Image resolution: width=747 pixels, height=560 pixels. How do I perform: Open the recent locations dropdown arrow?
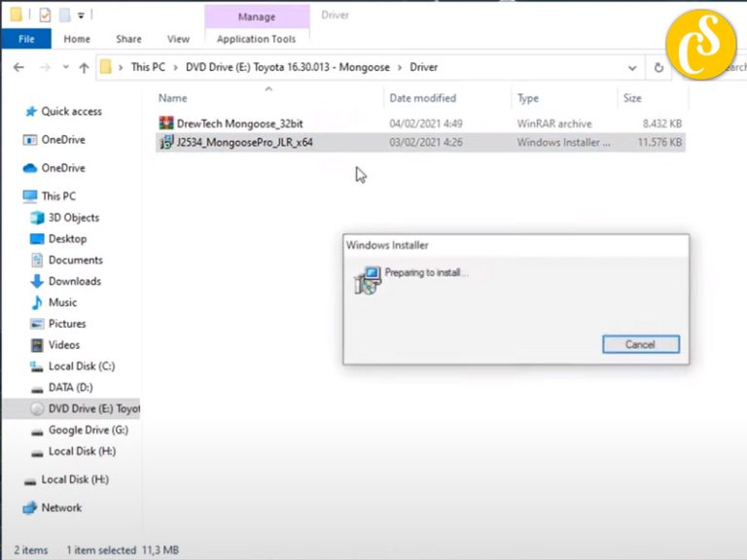click(64, 68)
